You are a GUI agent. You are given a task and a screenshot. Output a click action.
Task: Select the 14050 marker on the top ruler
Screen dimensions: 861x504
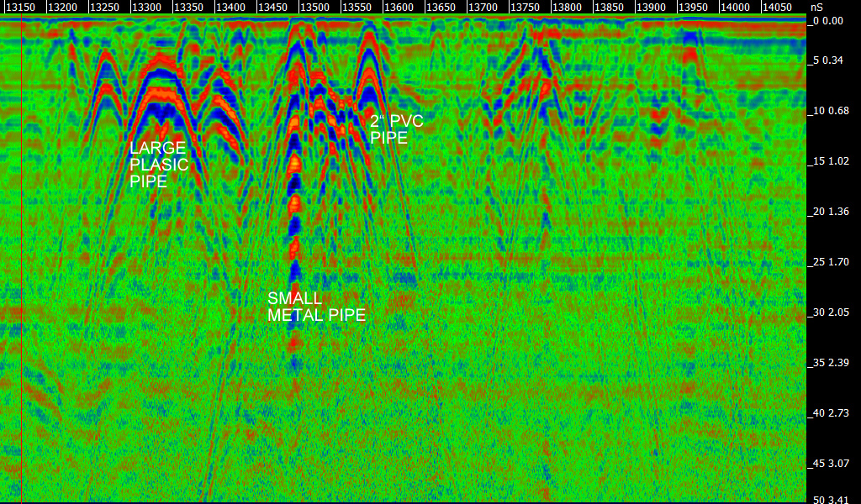point(777,7)
